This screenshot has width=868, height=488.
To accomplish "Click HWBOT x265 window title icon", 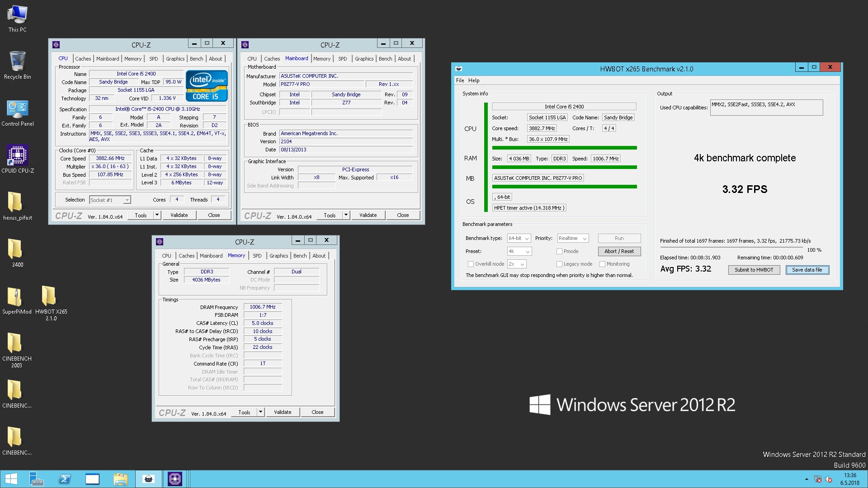I will coord(458,69).
